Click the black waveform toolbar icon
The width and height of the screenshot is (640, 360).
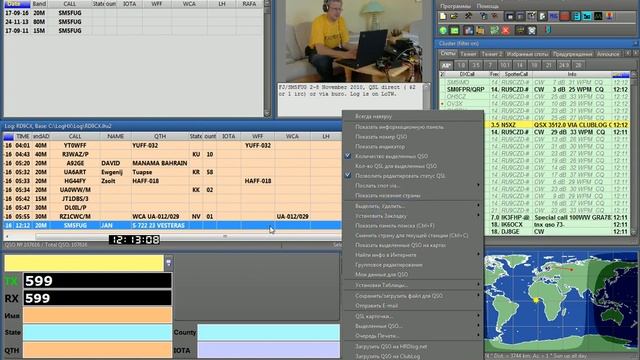(598, 17)
